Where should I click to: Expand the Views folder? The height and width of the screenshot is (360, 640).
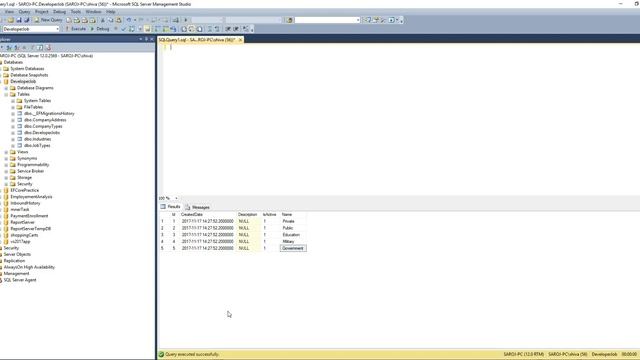[6, 152]
